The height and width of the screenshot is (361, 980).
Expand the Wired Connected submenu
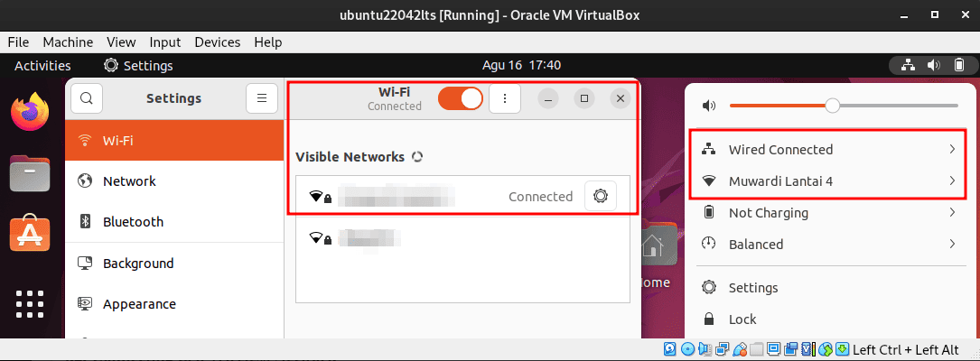(x=829, y=149)
